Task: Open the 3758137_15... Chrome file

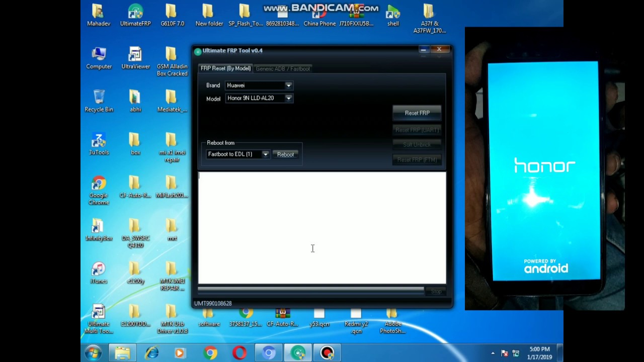Action: point(246,317)
